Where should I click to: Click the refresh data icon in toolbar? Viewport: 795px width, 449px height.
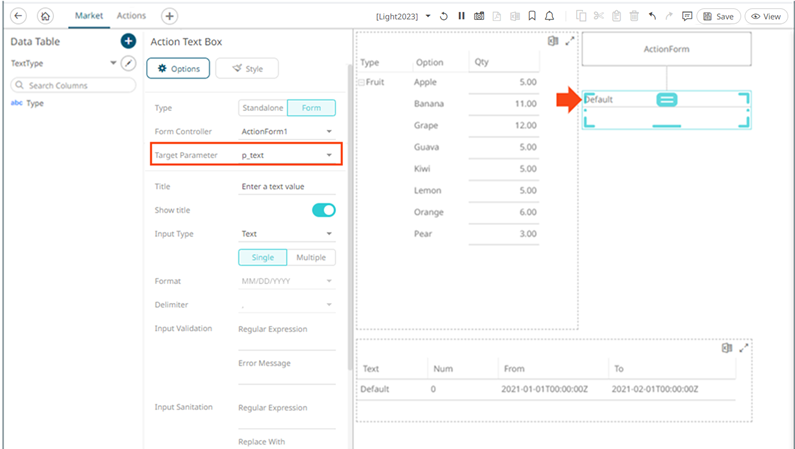[x=443, y=16]
